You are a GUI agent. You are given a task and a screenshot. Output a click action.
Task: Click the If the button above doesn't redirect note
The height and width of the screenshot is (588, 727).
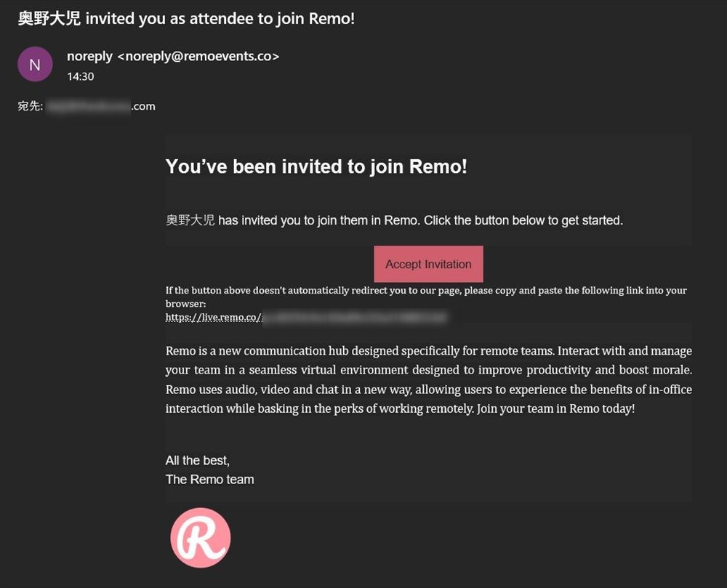click(x=426, y=297)
